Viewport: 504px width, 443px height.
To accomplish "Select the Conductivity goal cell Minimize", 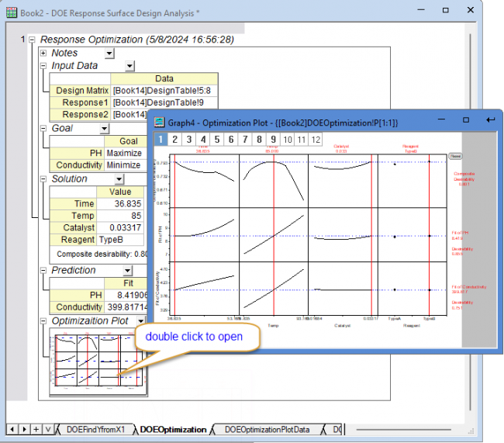I will click(x=126, y=165).
